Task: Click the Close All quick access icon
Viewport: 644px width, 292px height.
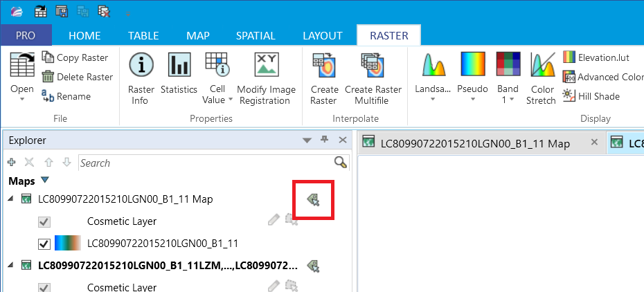Action: (104, 11)
